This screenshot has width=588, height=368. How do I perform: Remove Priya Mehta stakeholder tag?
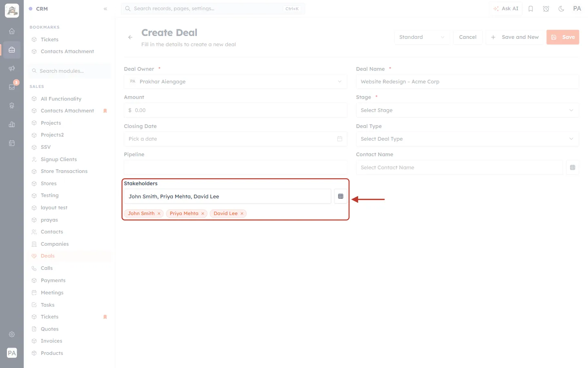[x=203, y=213]
